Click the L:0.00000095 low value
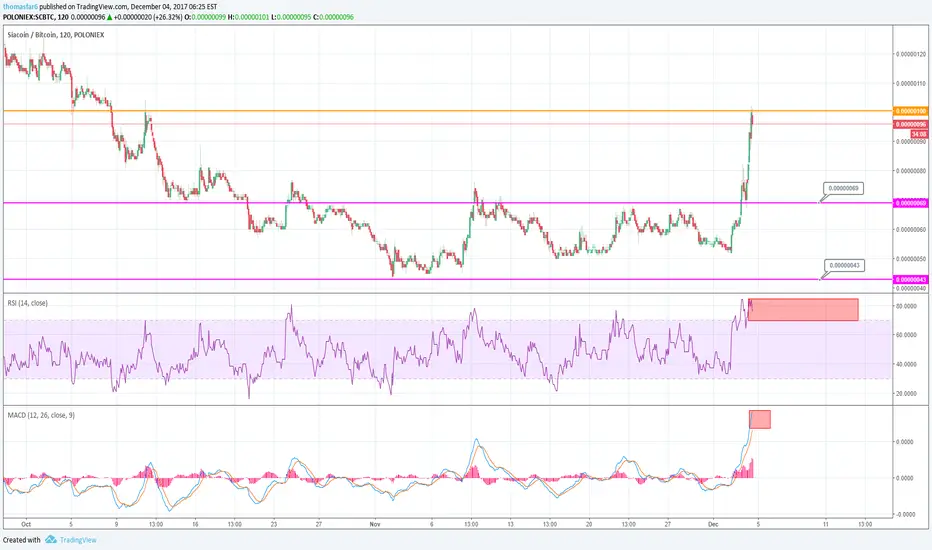This screenshot has height=550, width=932. 291,17
